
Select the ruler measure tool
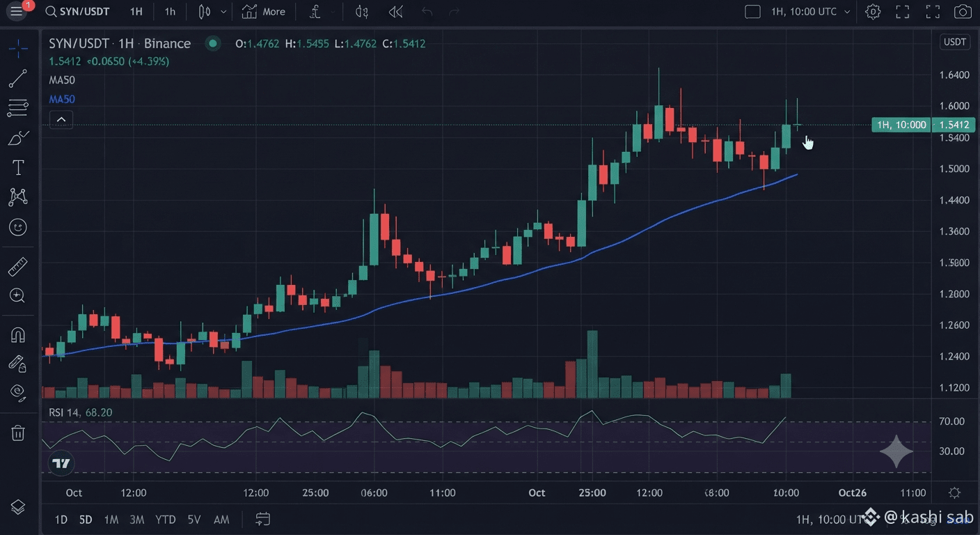(x=18, y=267)
